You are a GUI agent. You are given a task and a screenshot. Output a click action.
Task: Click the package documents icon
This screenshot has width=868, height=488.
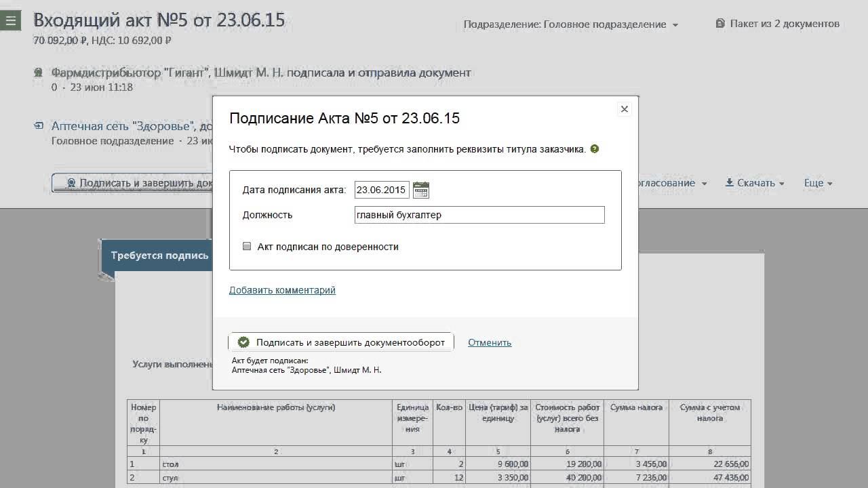click(720, 24)
